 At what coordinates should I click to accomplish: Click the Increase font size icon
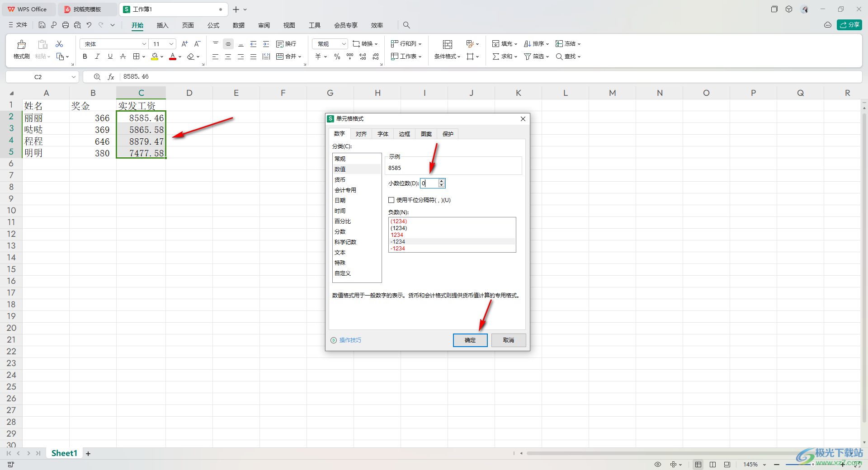(184, 44)
